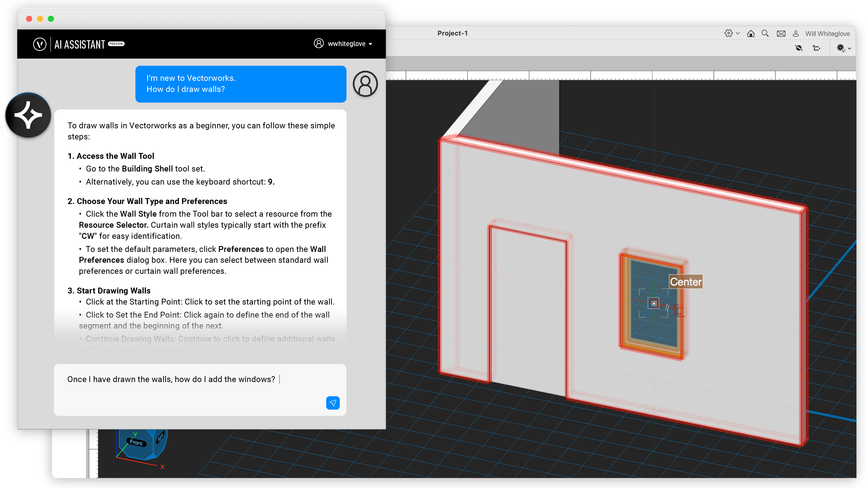Screen dimensions: 868x488
Task: Toggle the crossed-out circle visibility icon
Action: [799, 48]
